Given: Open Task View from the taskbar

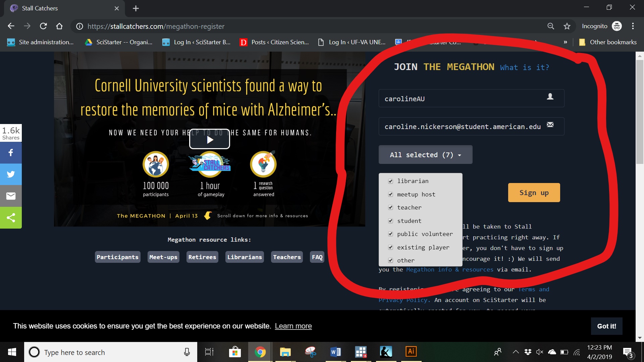Looking at the screenshot, I should tap(209, 352).
